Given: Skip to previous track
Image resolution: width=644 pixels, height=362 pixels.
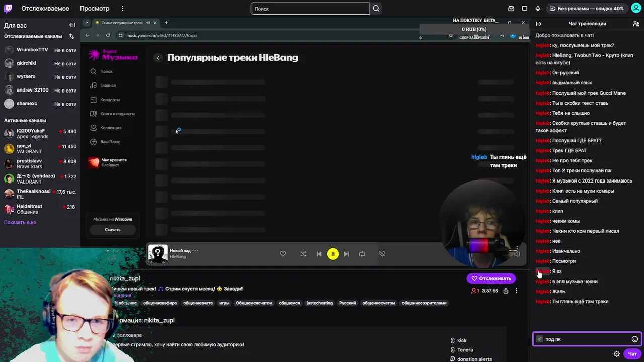Looking at the screenshot, I should tap(319, 254).
